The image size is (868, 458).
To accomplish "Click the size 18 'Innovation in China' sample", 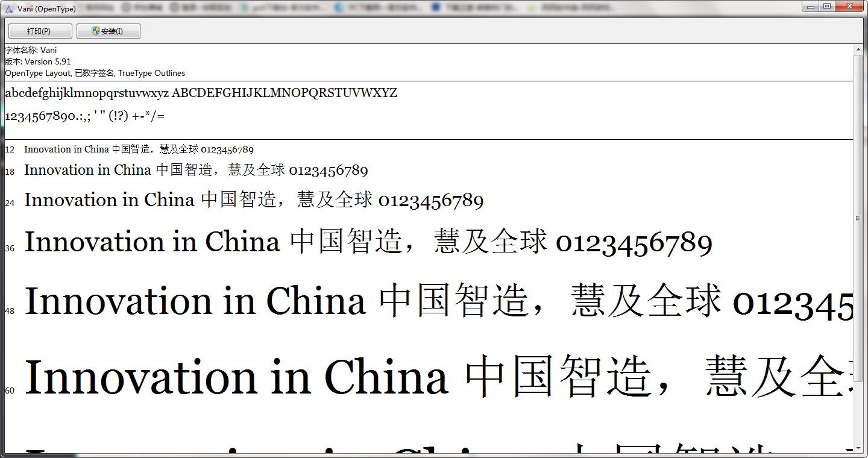I will [196, 170].
